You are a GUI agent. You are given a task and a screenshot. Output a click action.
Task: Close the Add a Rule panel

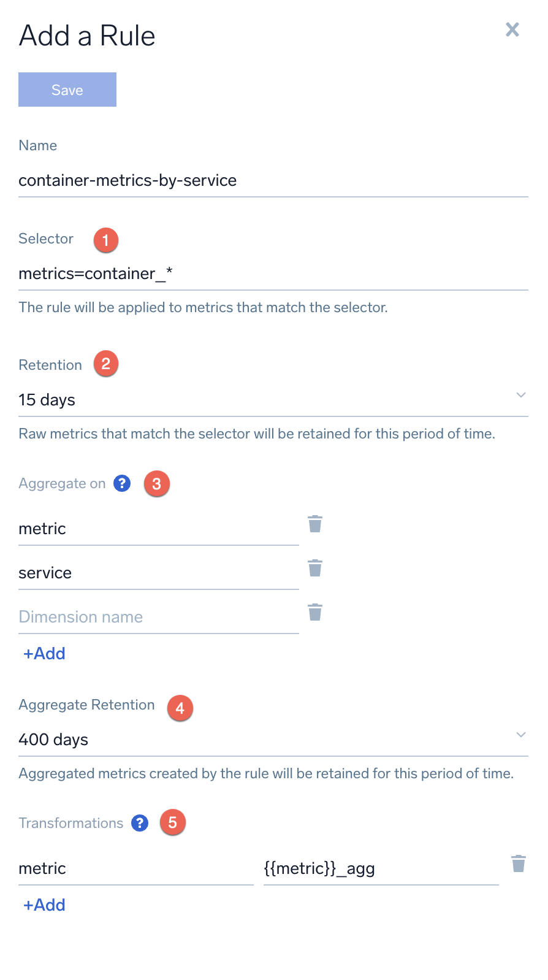(512, 29)
